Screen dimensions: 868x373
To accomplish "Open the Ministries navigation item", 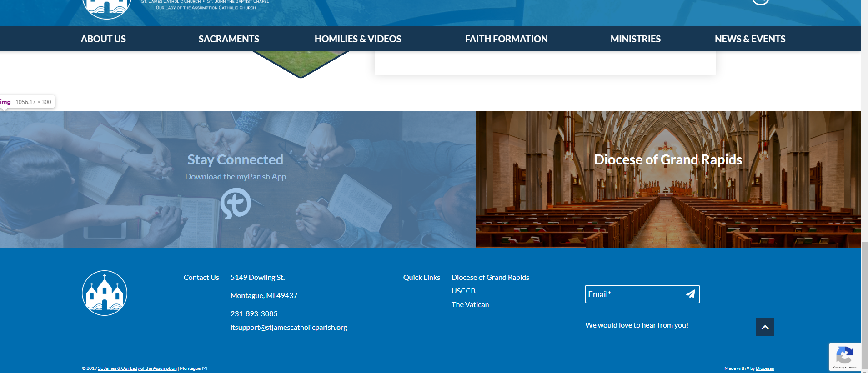I will pyautogui.click(x=635, y=39).
